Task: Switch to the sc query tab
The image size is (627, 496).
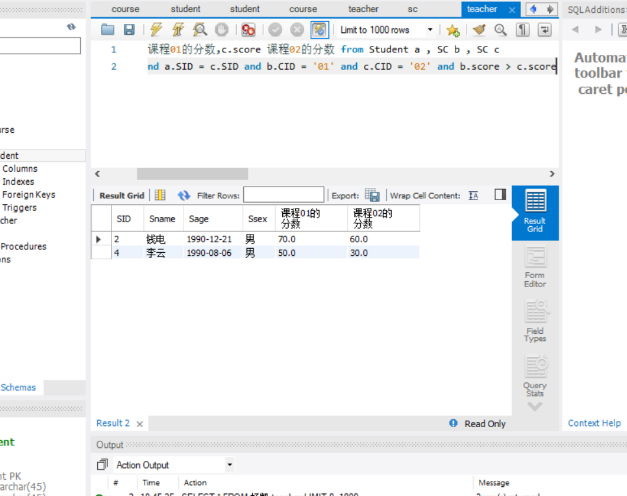Action: coord(412,9)
